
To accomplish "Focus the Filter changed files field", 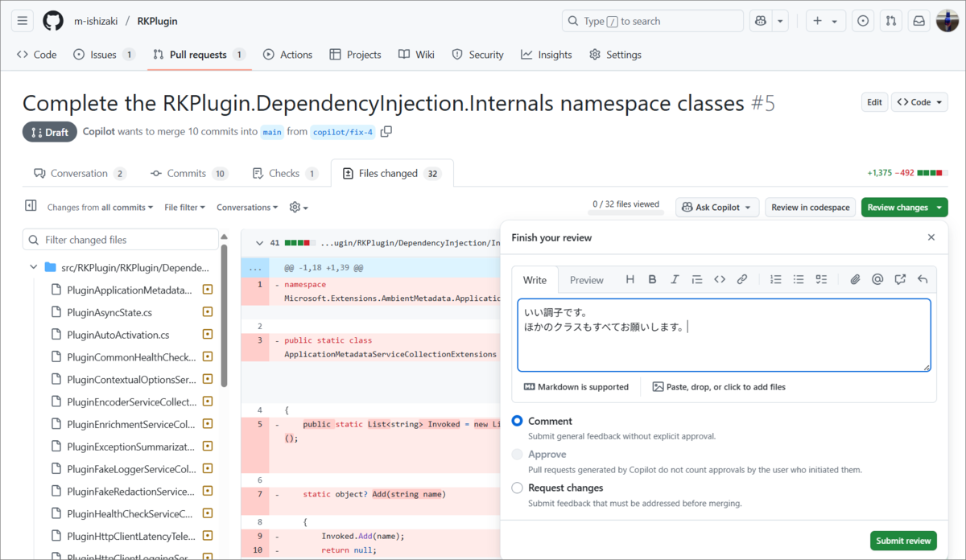I will 121,240.
